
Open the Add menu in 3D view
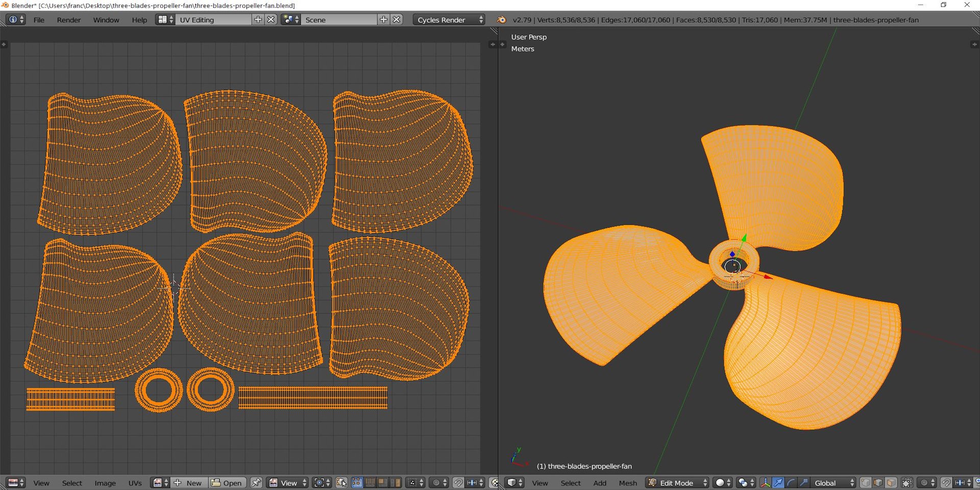(x=600, y=483)
